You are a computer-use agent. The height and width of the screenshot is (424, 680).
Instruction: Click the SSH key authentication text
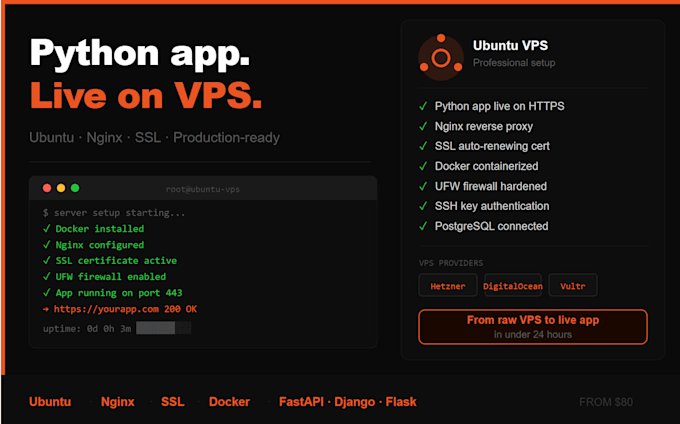(x=492, y=206)
